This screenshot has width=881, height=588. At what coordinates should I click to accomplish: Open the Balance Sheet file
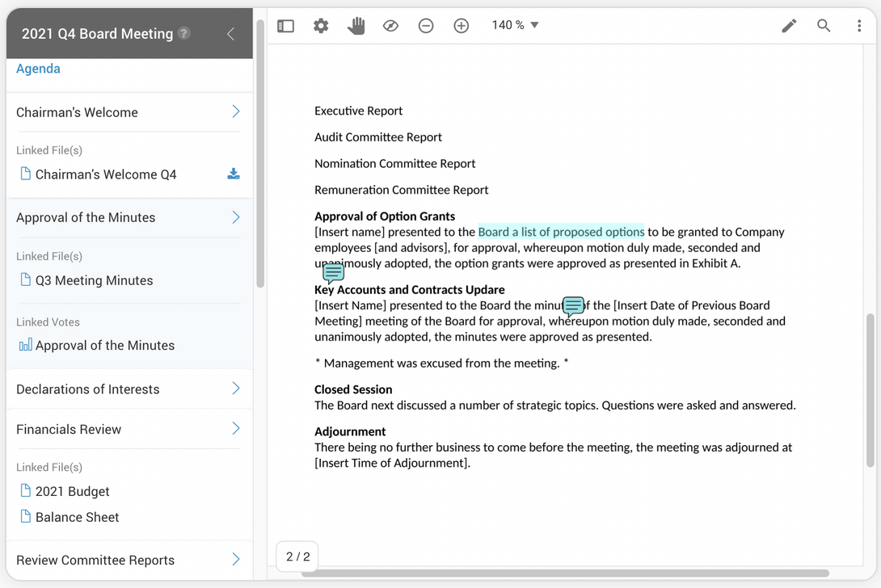77,517
